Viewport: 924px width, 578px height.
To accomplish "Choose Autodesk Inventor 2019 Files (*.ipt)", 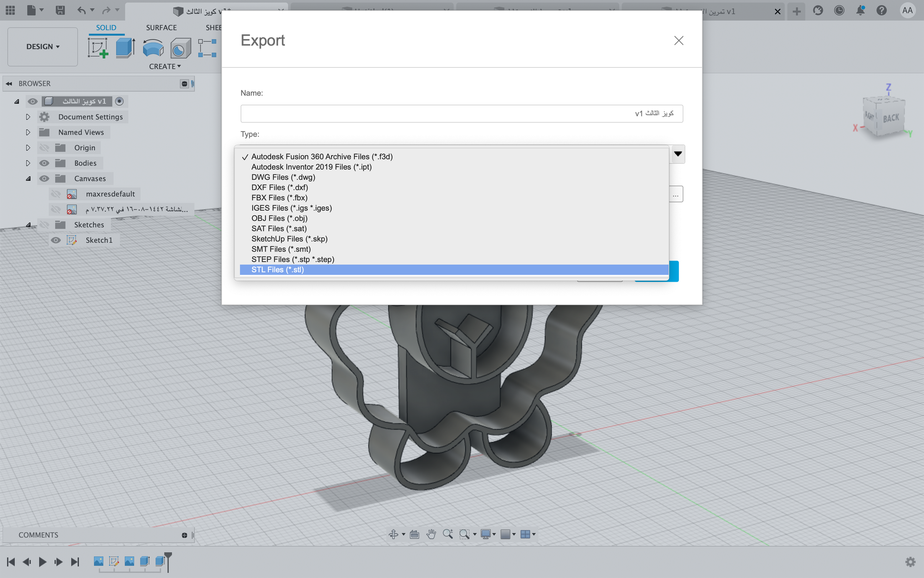I will [x=454, y=167].
